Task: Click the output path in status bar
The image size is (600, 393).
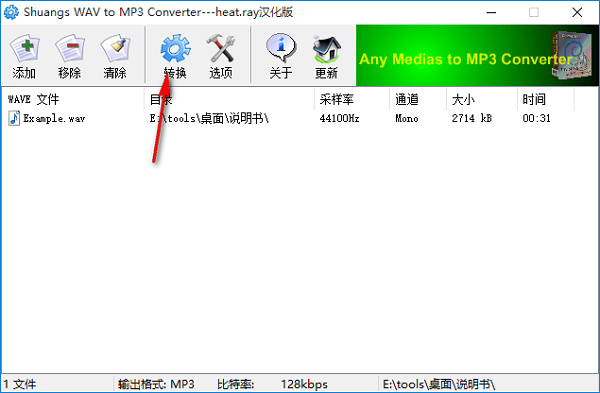Action: tap(439, 384)
